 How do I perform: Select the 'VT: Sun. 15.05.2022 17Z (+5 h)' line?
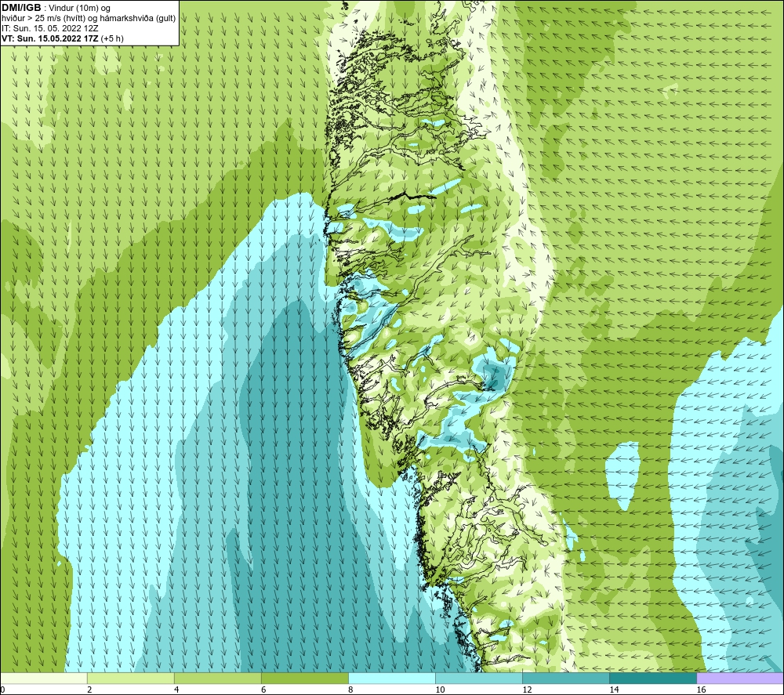click(x=63, y=38)
